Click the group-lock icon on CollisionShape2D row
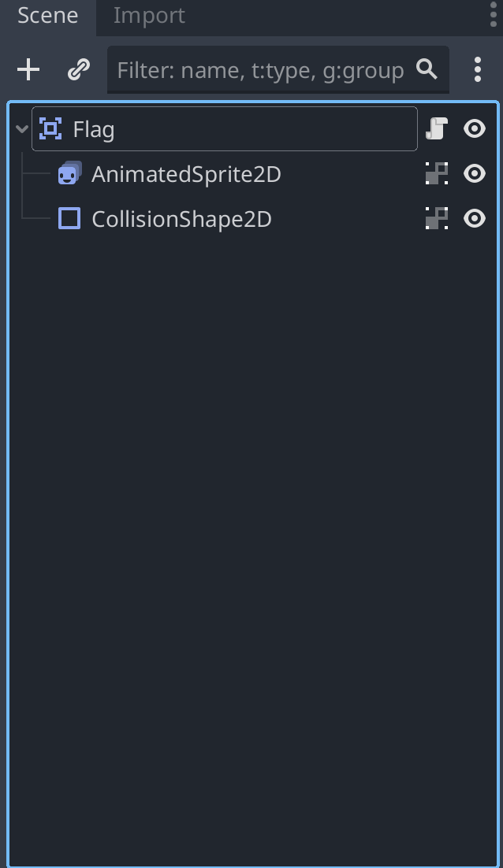503x868 pixels. pyautogui.click(x=437, y=218)
